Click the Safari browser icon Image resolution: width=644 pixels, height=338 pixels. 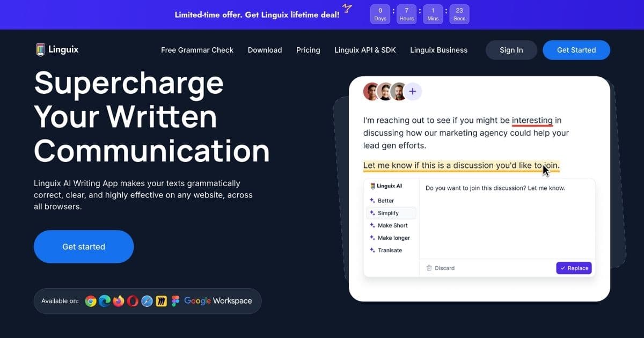(x=147, y=301)
